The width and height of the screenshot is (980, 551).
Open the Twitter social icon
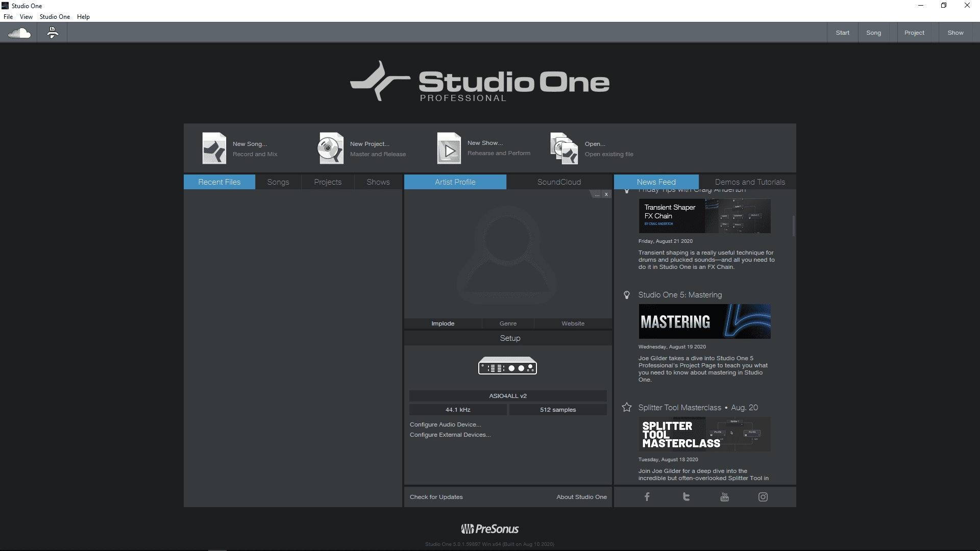tap(686, 497)
